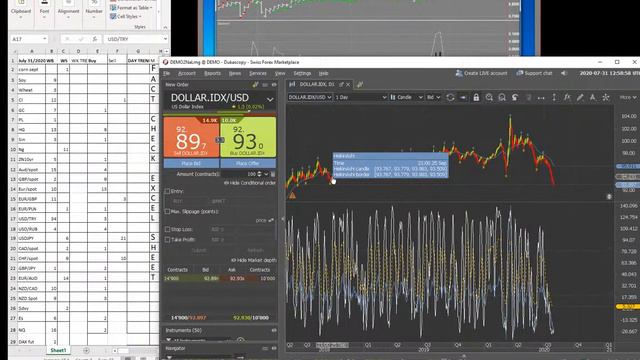Viewport: 640px width, 360px height.
Task: Open Support chat
Action: click(534, 73)
